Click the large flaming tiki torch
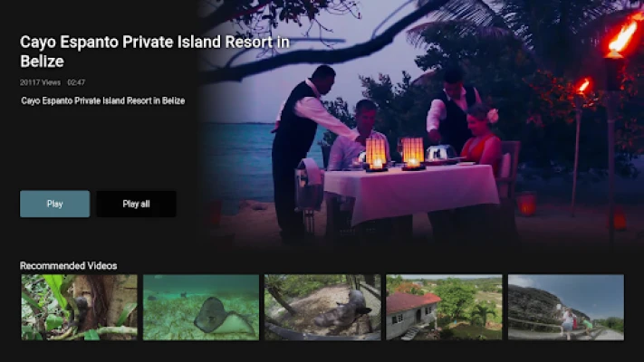Viewport: 644px width, 362px height. coord(622,39)
